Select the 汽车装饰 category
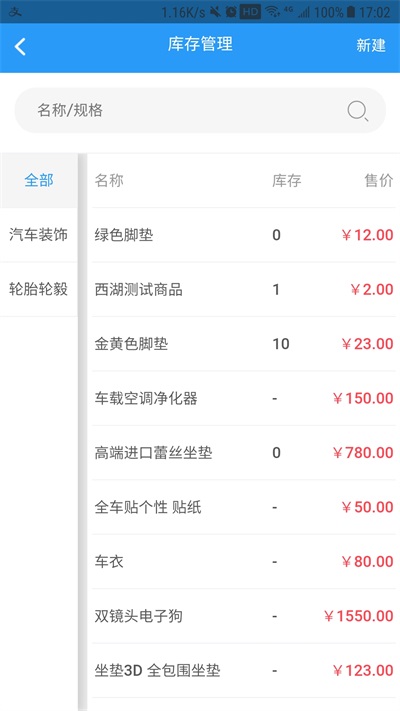 click(x=39, y=235)
